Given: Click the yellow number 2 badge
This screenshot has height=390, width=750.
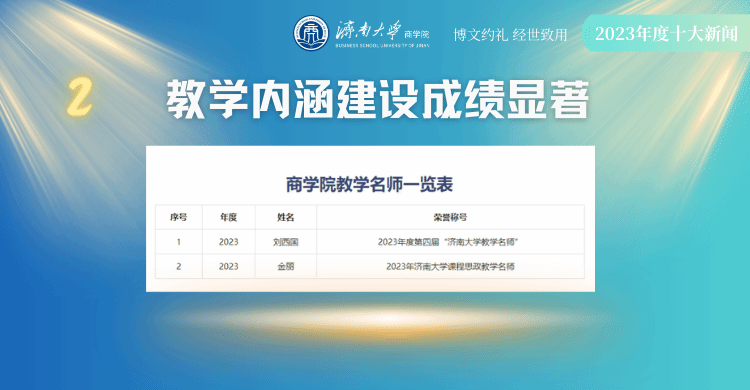Looking at the screenshot, I should coord(79,98).
